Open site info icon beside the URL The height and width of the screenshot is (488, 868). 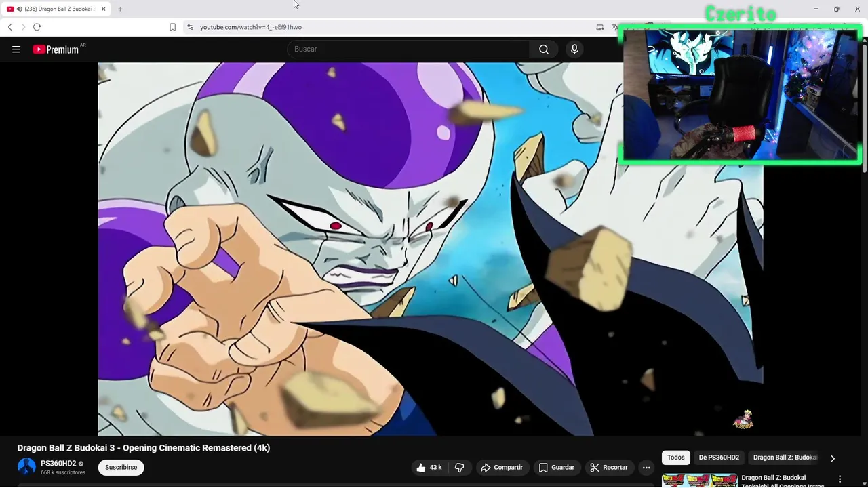tap(190, 27)
